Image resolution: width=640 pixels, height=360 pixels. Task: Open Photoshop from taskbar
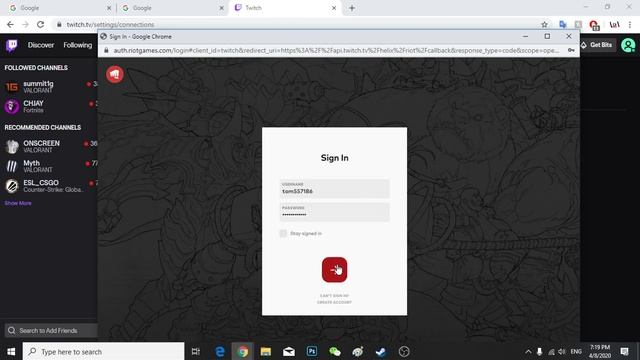(312, 351)
